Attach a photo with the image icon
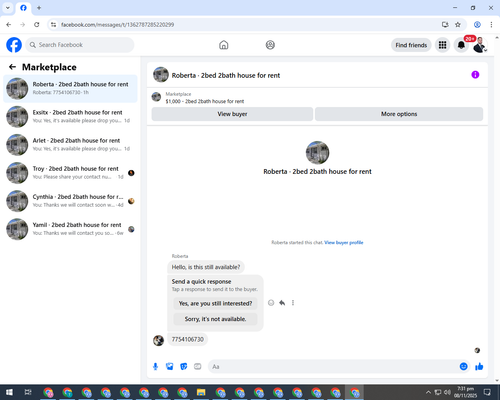This screenshot has width=500, height=400. click(x=170, y=367)
